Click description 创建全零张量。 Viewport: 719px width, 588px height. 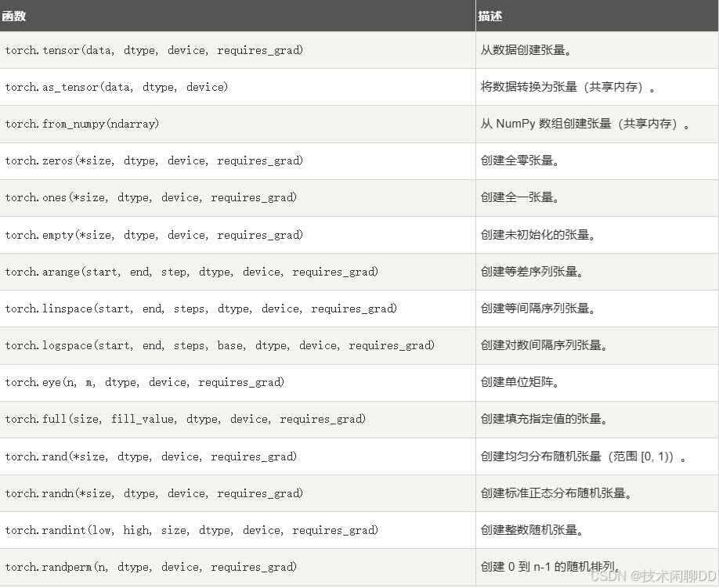click(520, 161)
